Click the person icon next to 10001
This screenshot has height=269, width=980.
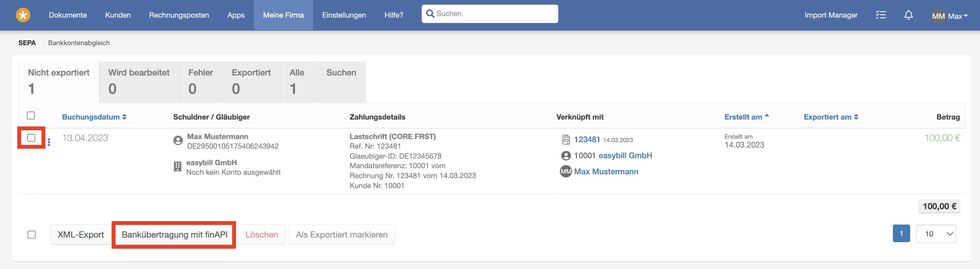tap(566, 156)
